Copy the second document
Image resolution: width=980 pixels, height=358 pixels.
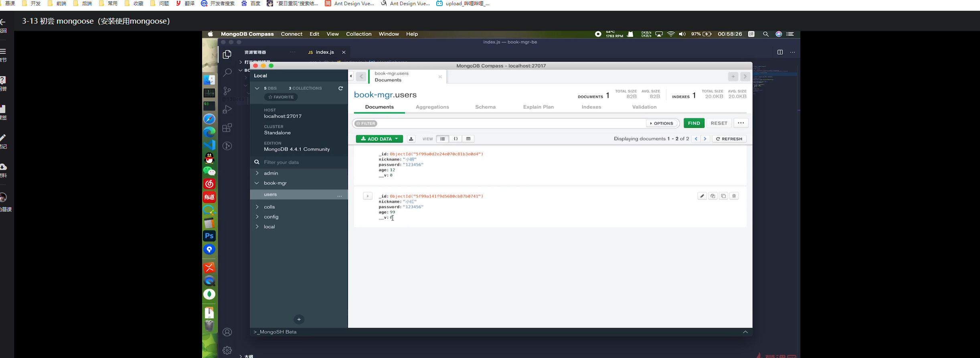(x=713, y=196)
